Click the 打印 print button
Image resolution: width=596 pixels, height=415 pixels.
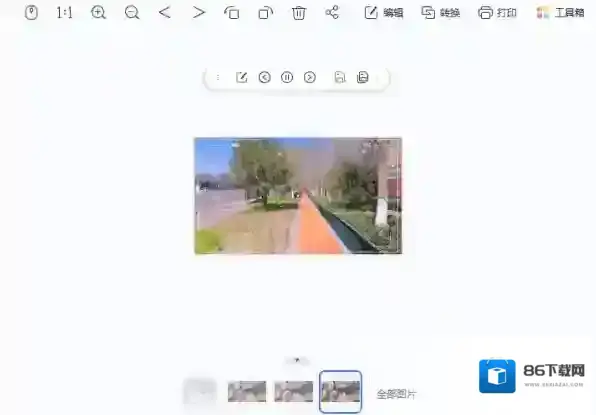point(497,13)
